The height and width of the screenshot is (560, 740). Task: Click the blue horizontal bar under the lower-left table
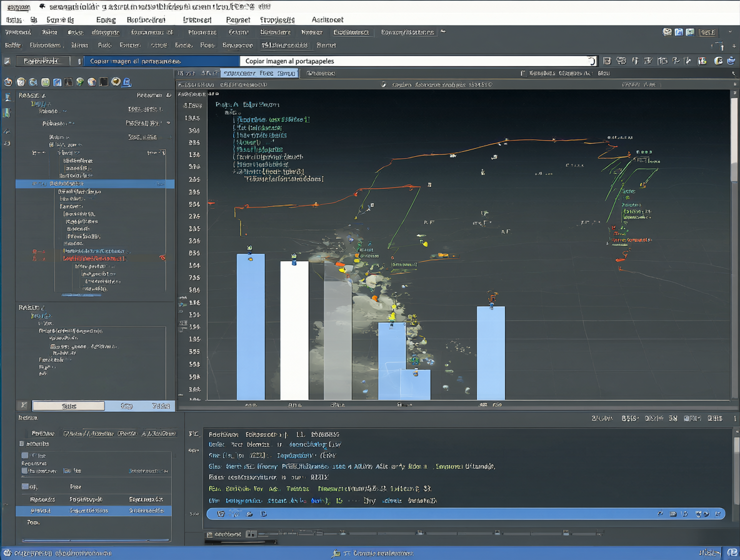(x=96, y=540)
